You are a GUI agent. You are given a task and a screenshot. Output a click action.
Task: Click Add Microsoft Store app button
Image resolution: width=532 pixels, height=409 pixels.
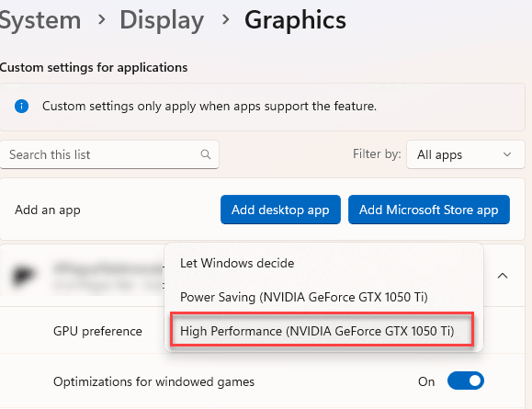(429, 210)
